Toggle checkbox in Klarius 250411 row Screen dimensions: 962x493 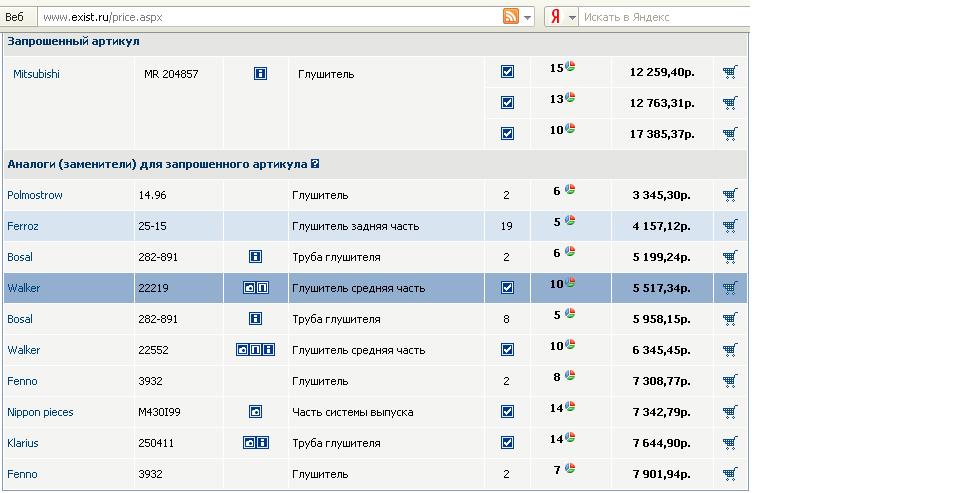coord(507,443)
